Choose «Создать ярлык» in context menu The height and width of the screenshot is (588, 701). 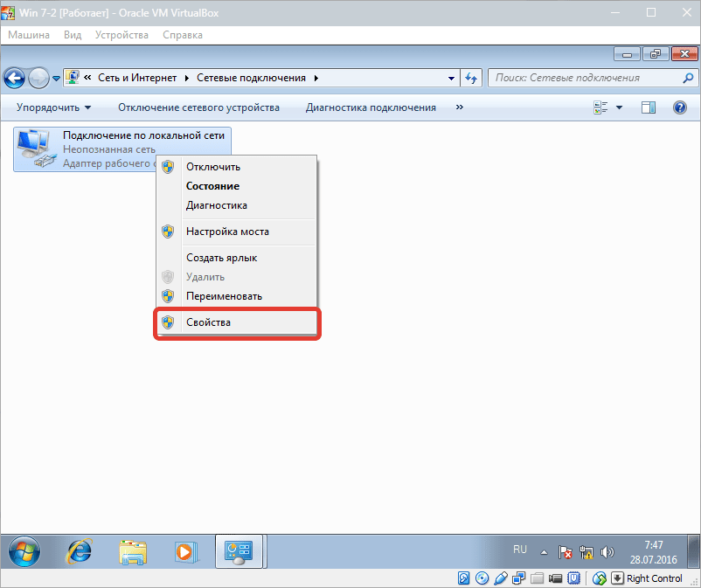tap(236, 258)
